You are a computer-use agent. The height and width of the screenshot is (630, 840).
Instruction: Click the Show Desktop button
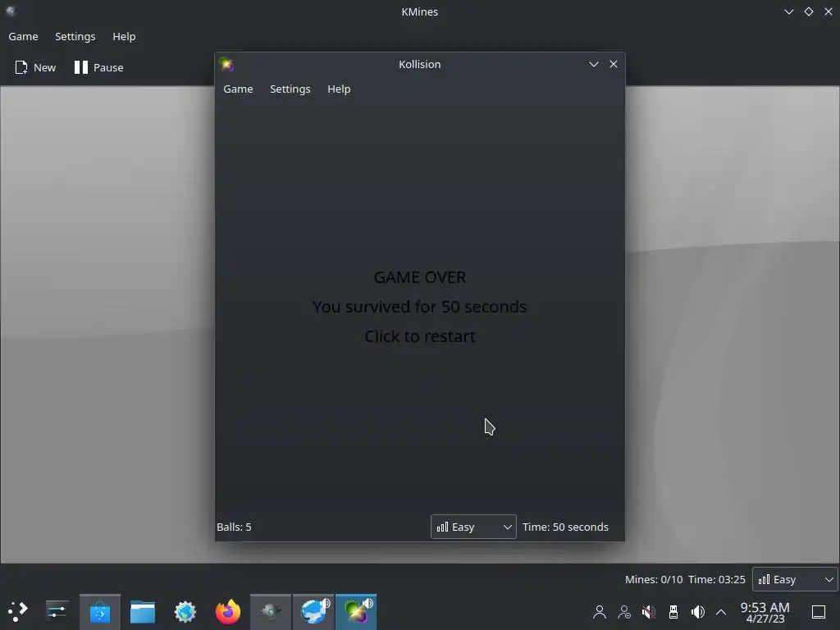tap(819, 612)
